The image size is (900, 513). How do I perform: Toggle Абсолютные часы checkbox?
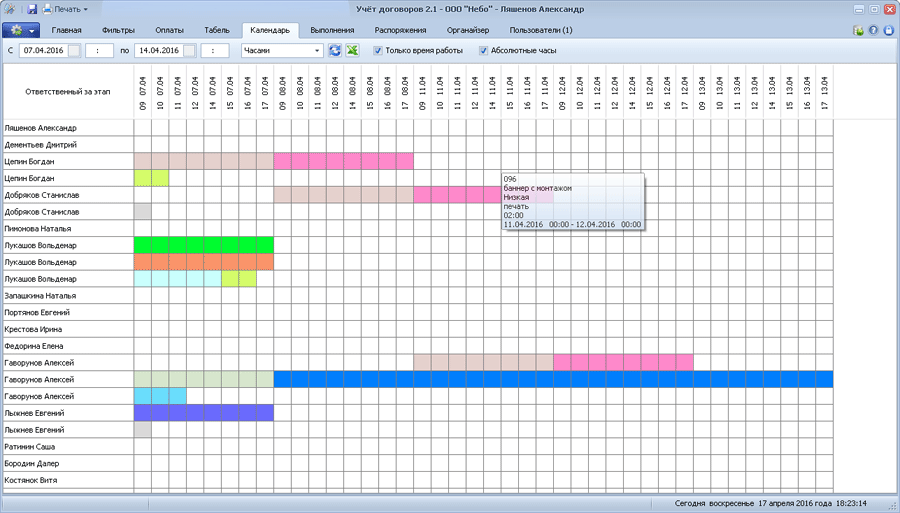pyautogui.click(x=483, y=50)
